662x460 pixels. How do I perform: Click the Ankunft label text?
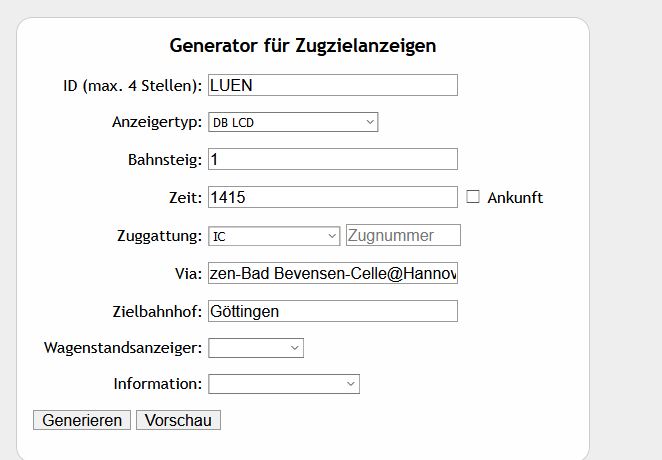point(515,198)
